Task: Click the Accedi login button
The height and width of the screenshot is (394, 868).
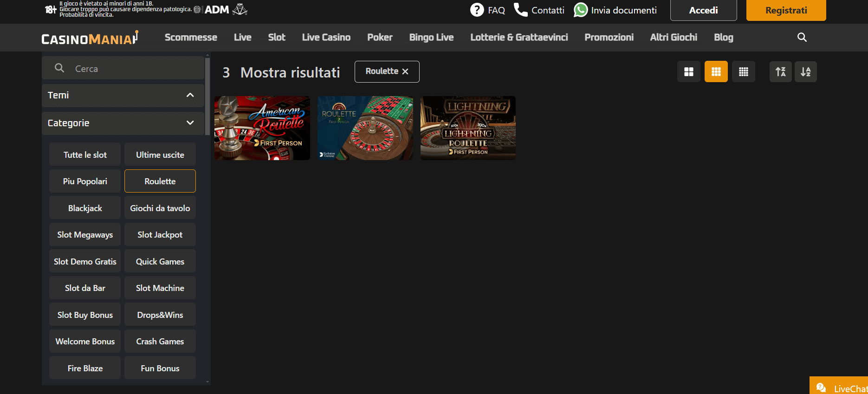Action: 703,10
